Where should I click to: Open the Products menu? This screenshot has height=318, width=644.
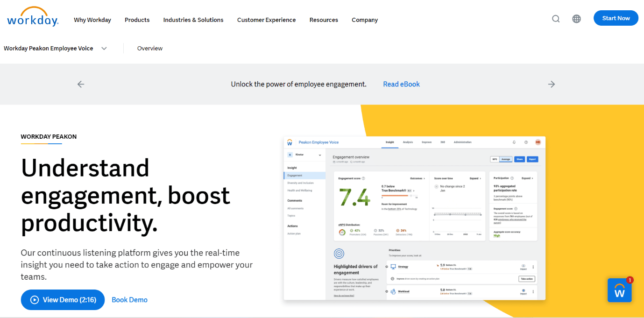click(137, 20)
